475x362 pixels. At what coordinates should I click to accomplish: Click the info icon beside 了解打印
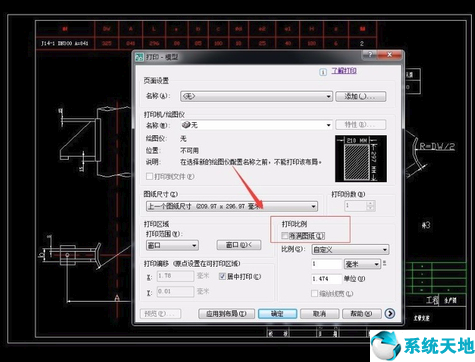tap(323, 72)
